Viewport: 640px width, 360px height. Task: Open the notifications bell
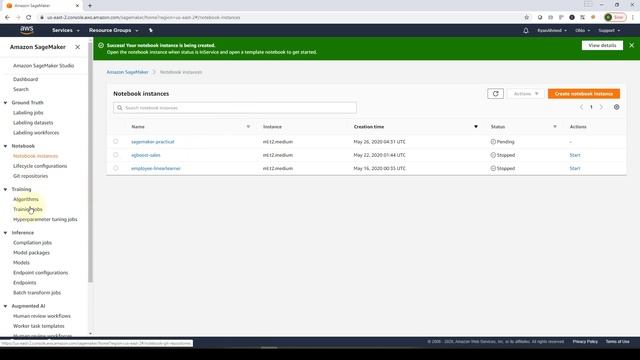526,30
